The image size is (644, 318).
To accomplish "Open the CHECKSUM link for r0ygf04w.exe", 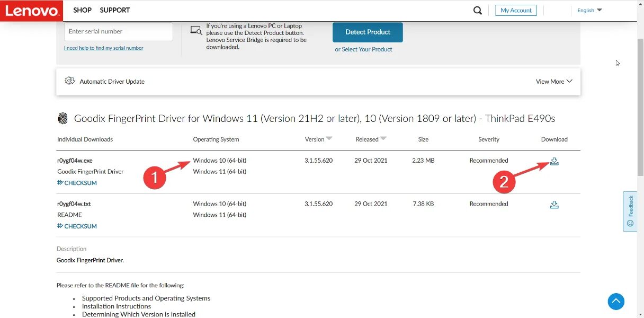I will click(x=77, y=183).
